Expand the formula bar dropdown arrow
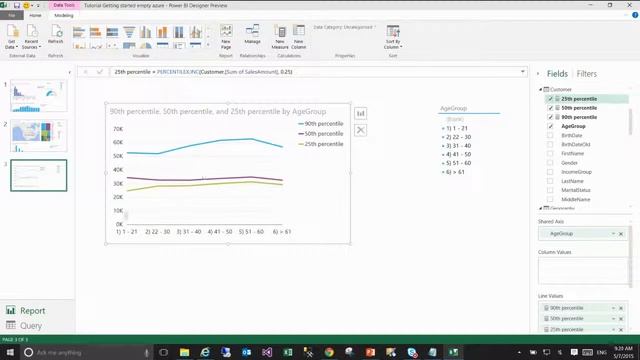Screen dimensions: 640x360 click(522, 72)
